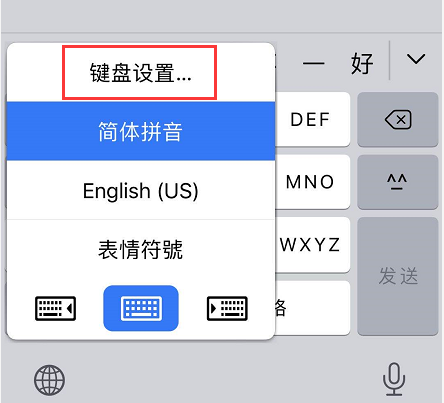
Task: Tap the 发送 send key
Action: (398, 276)
